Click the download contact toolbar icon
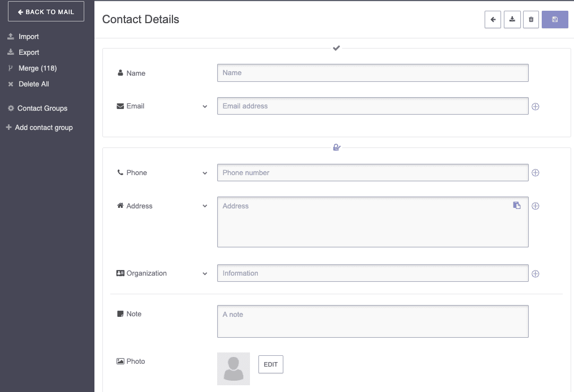Screen dimensions: 574x392 tap(512, 19)
